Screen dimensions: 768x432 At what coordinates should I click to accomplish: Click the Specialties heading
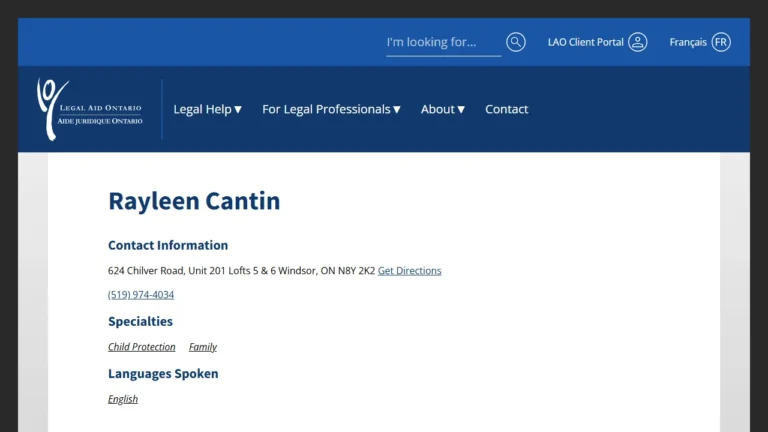pos(140,321)
